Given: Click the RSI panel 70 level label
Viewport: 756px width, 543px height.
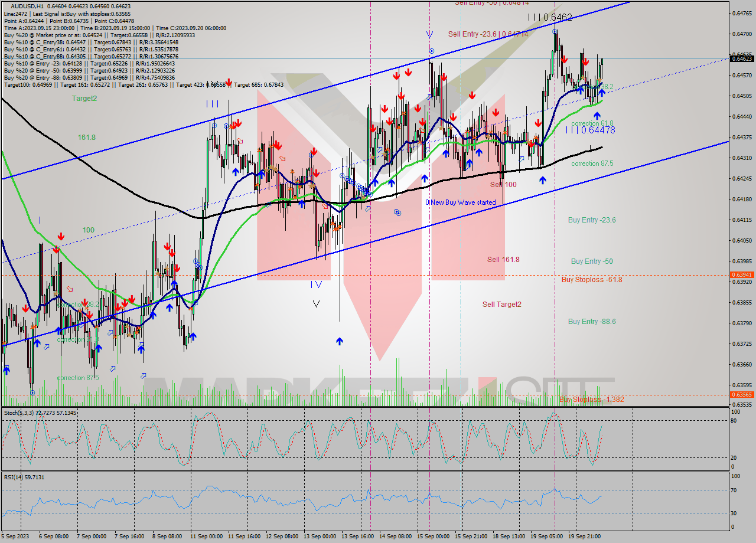Looking at the screenshot, I should tap(733, 490).
